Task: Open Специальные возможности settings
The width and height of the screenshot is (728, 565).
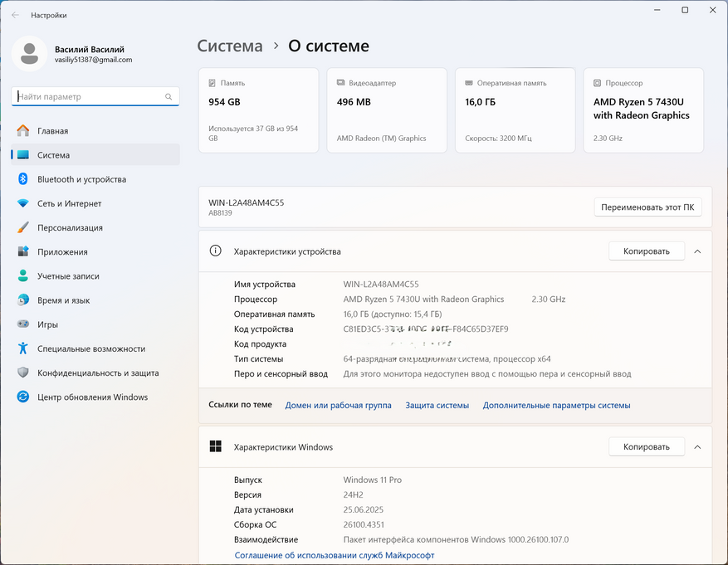Action: (x=90, y=348)
